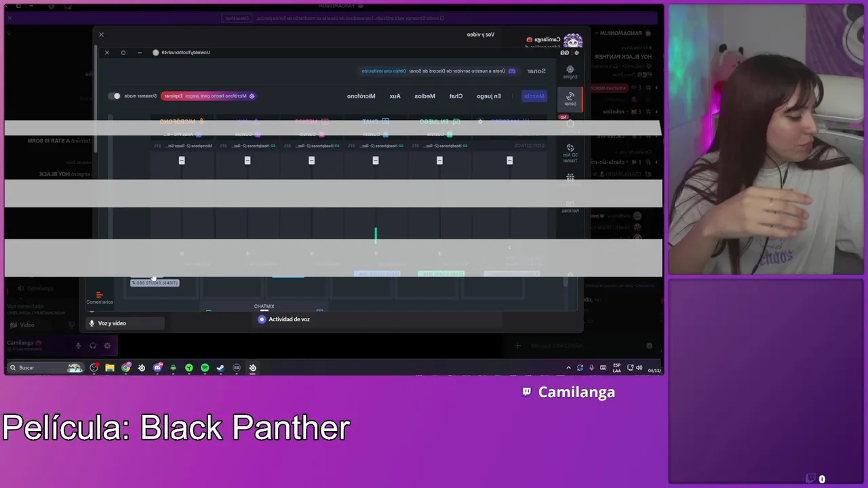
Task: Click the UnwieldyToothbrush49 account avatar
Action: 156,52
